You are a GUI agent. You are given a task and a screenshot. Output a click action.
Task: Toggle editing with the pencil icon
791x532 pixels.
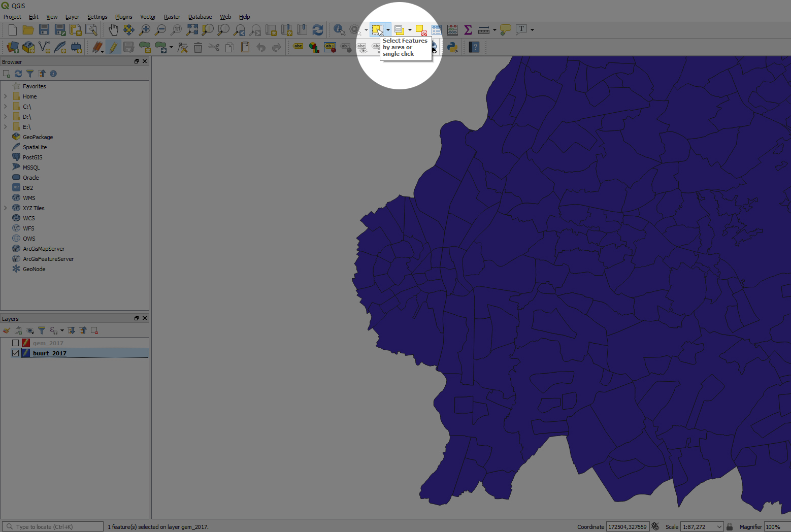pos(113,48)
